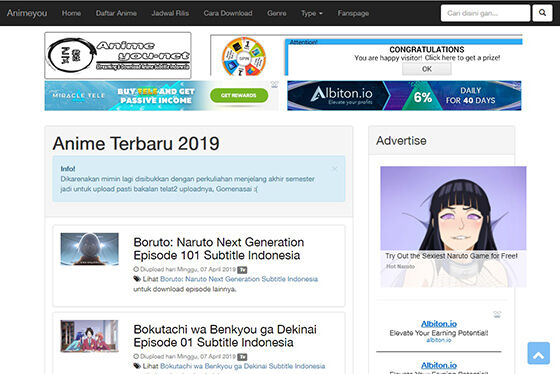Click the Animeyou brand link
The width and height of the screenshot is (560, 374).
pos(27,13)
